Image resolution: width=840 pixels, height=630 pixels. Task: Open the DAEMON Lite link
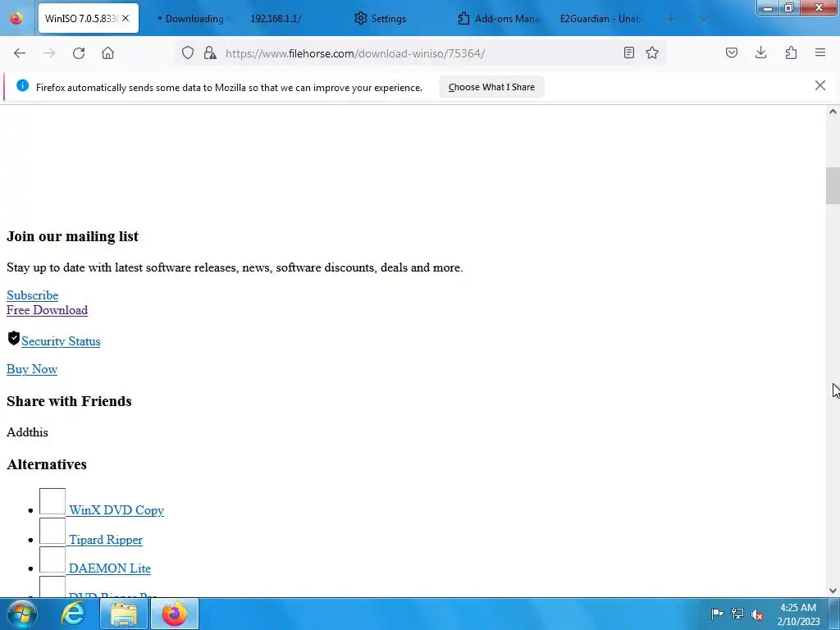pyautogui.click(x=109, y=568)
